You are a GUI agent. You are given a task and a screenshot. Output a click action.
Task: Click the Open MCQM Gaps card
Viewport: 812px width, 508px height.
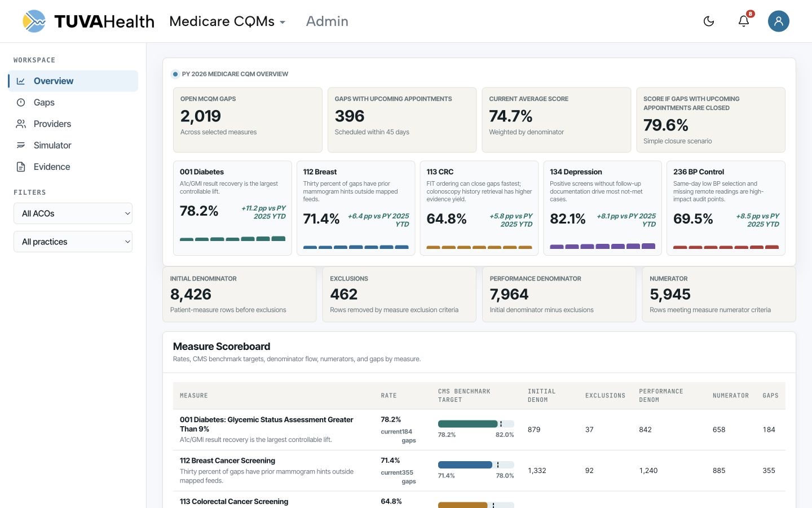click(x=248, y=120)
